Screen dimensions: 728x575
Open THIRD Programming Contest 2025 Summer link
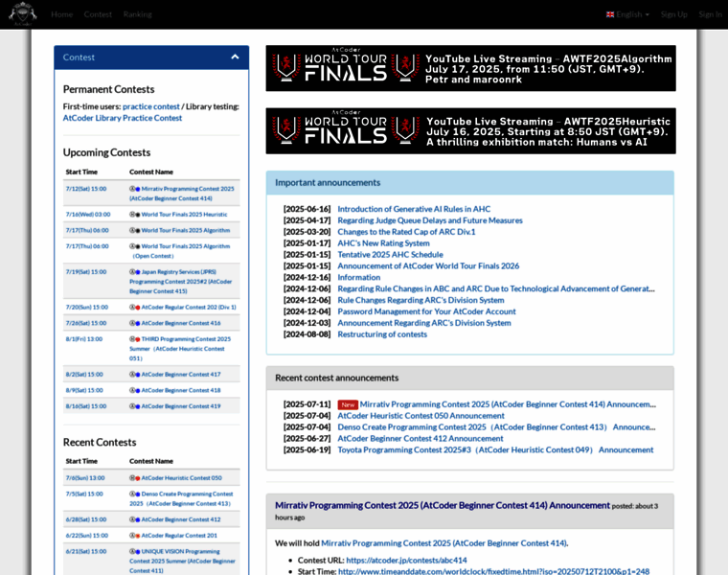point(180,348)
